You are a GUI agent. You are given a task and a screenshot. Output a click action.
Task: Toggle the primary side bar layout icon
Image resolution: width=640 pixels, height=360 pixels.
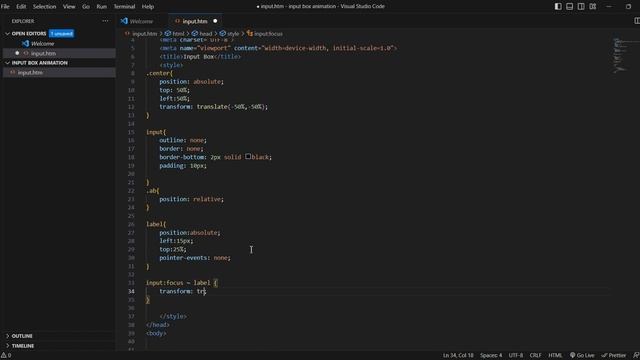[x=558, y=7]
